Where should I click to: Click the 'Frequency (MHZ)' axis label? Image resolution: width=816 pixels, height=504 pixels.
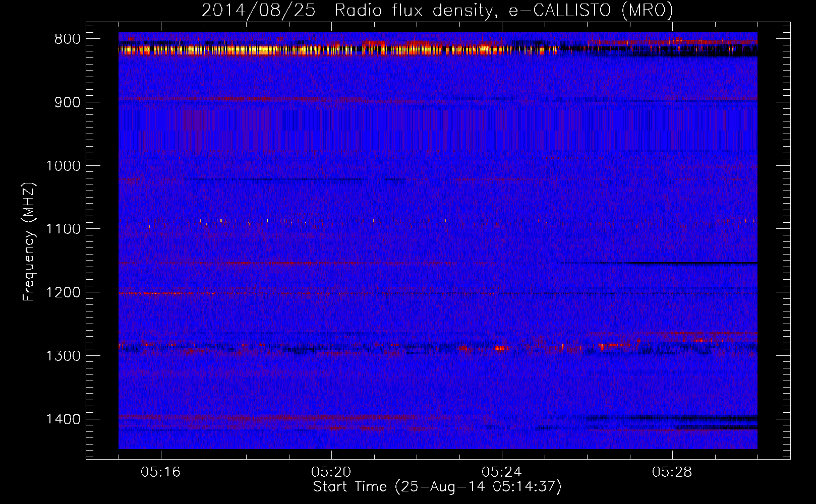[x=29, y=242]
